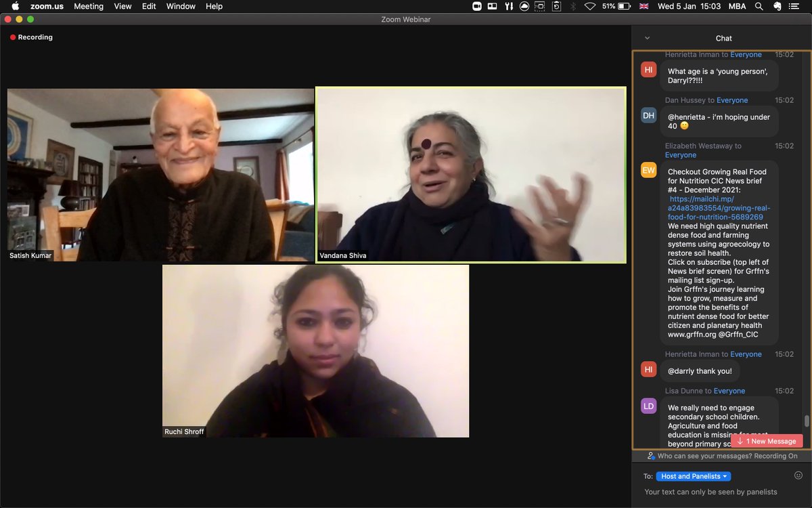Click 'Everyone' under Elizabeth Westaway to
The image size is (812, 508).
point(681,155)
